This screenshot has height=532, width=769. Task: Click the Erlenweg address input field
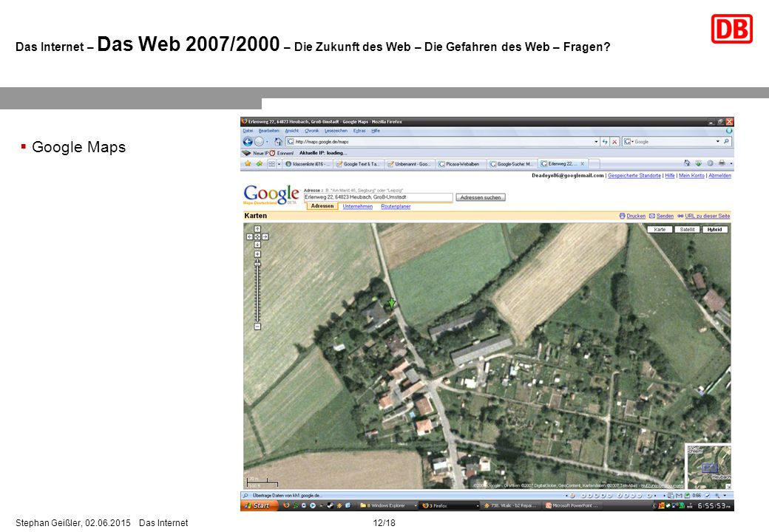378,197
